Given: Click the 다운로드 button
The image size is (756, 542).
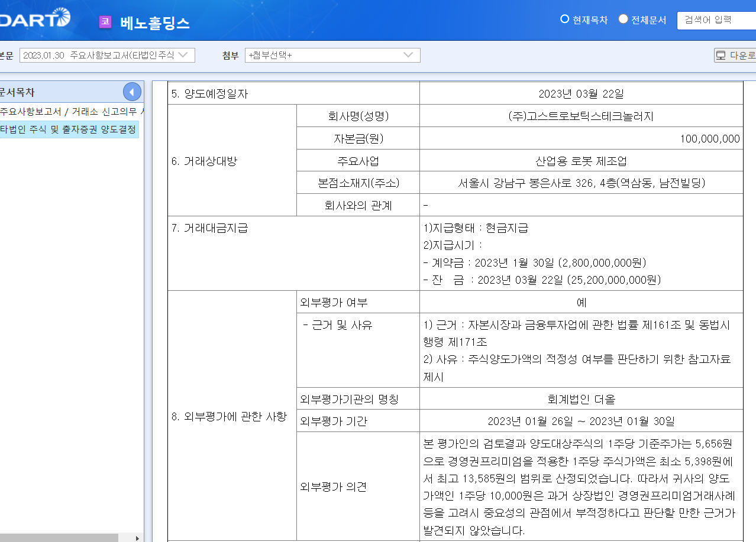Looking at the screenshot, I should click(x=735, y=56).
